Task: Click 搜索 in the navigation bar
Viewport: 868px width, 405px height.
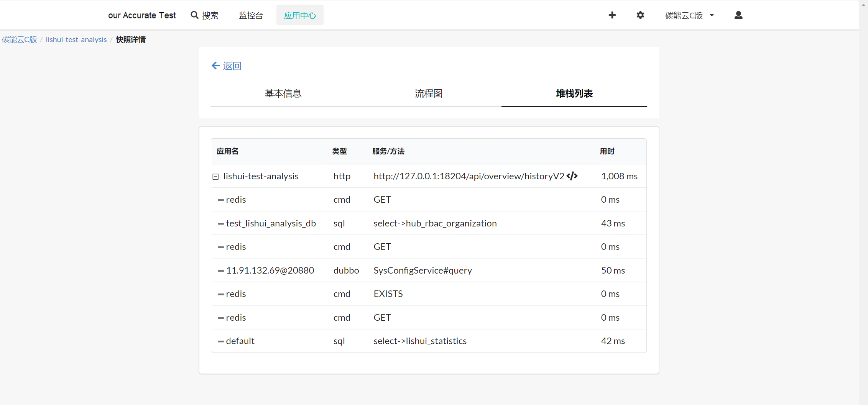Action: (210, 15)
